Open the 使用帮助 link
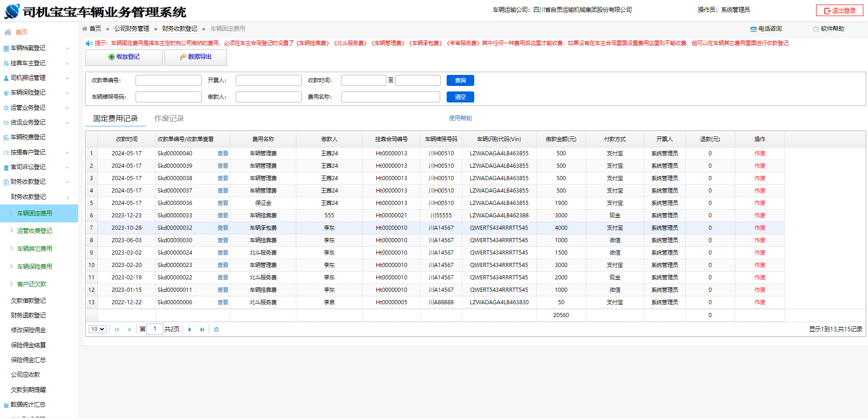The height and width of the screenshot is (420, 868). [460, 119]
